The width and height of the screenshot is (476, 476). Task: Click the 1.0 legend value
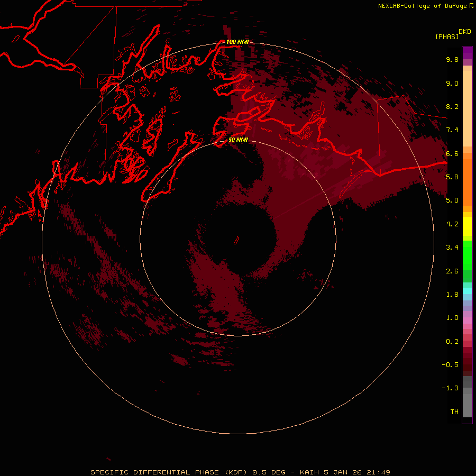pyautogui.click(x=452, y=318)
